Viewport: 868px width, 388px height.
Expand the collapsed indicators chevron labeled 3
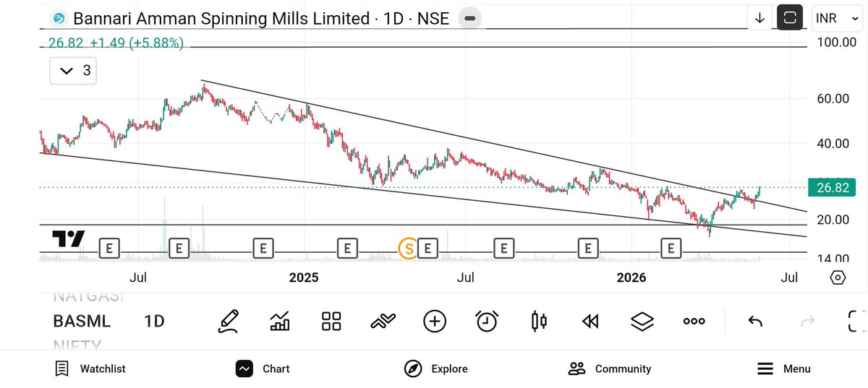73,70
